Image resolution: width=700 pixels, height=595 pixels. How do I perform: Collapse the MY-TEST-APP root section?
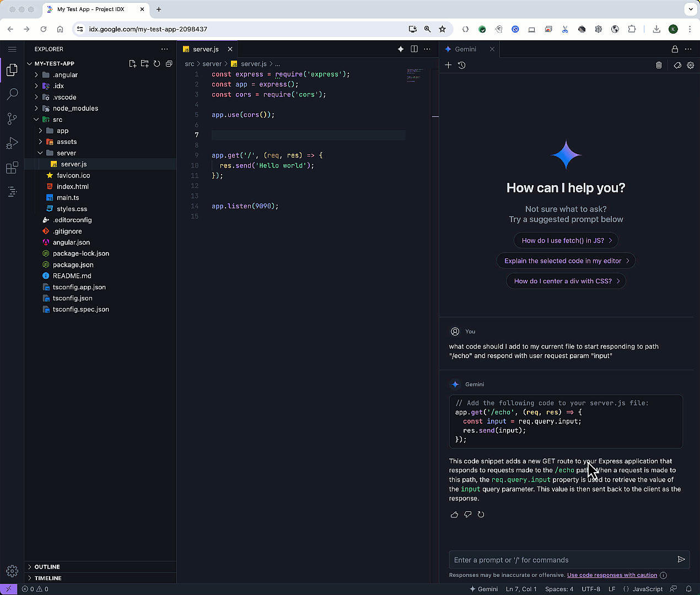click(x=54, y=64)
